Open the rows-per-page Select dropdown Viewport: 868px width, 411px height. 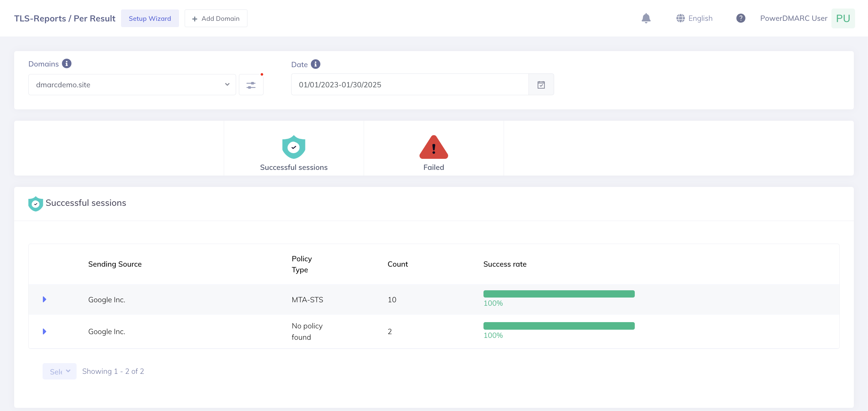[x=59, y=371]
